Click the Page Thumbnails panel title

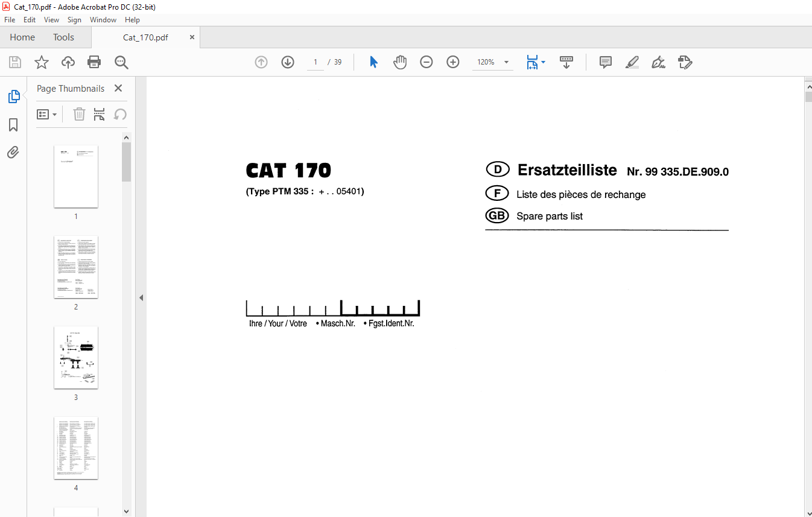click(x=71, y=88)
